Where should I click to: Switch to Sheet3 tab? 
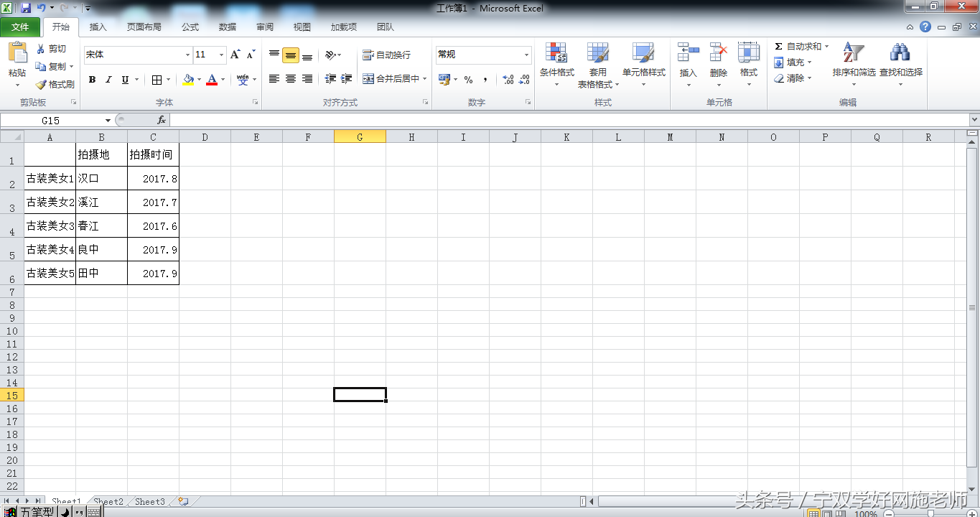click(150, 502)
